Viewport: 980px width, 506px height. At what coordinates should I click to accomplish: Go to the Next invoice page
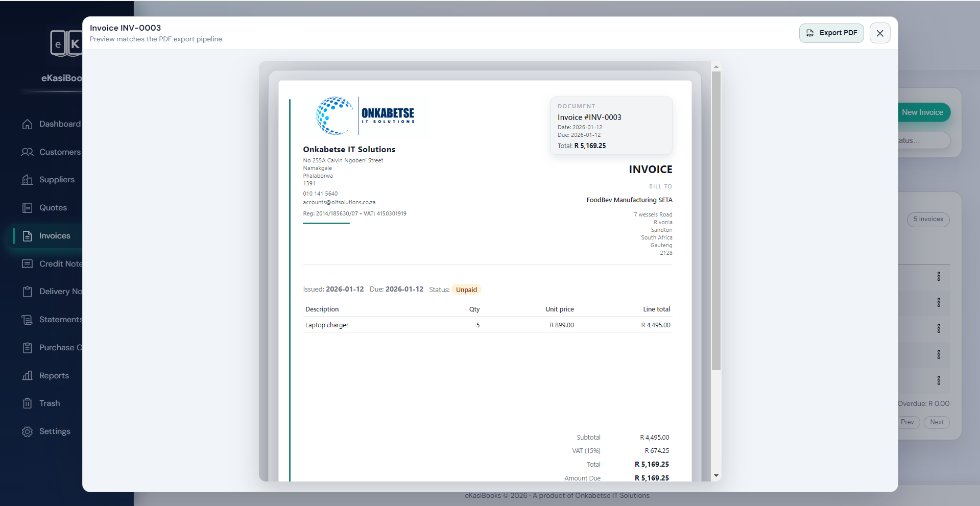[936, 422]
